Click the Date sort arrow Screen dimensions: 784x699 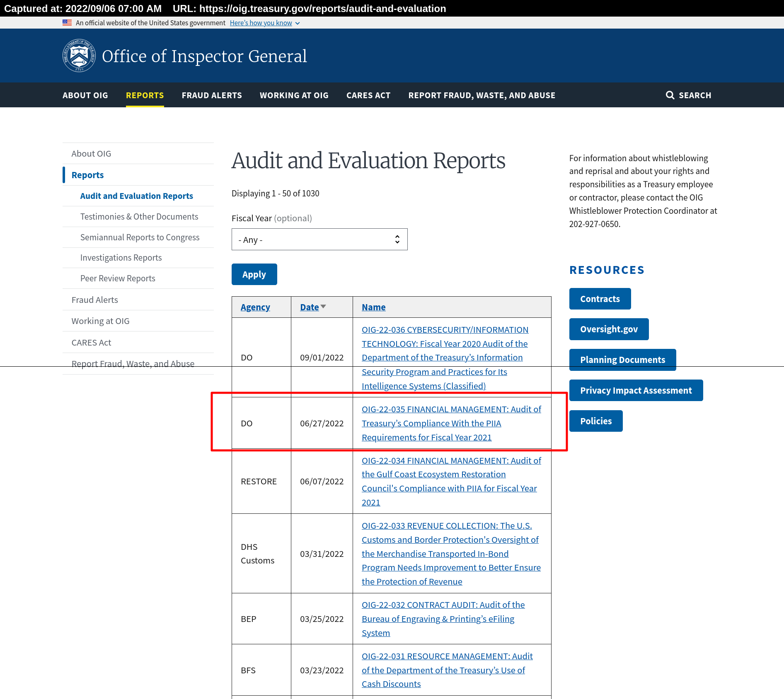[x=324, y=307]
